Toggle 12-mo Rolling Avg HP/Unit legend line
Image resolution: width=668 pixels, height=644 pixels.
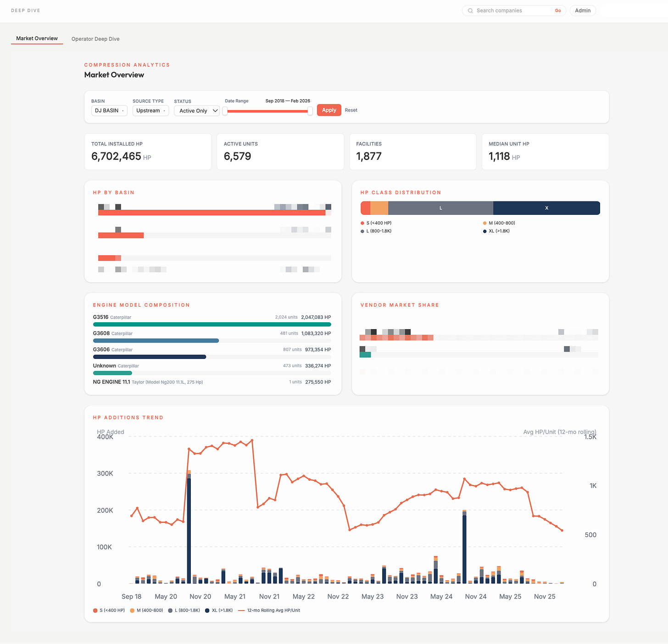click(241, 610)
